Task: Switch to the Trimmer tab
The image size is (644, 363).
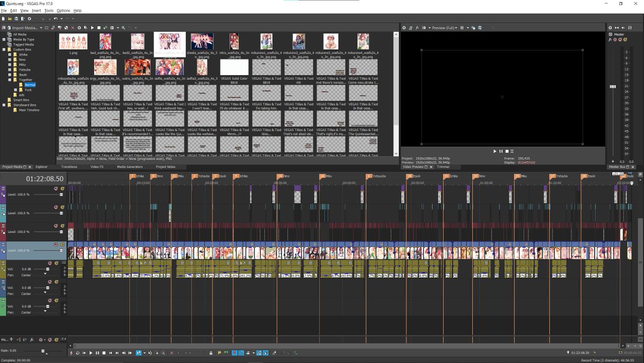Action: (x=443, y=167)
